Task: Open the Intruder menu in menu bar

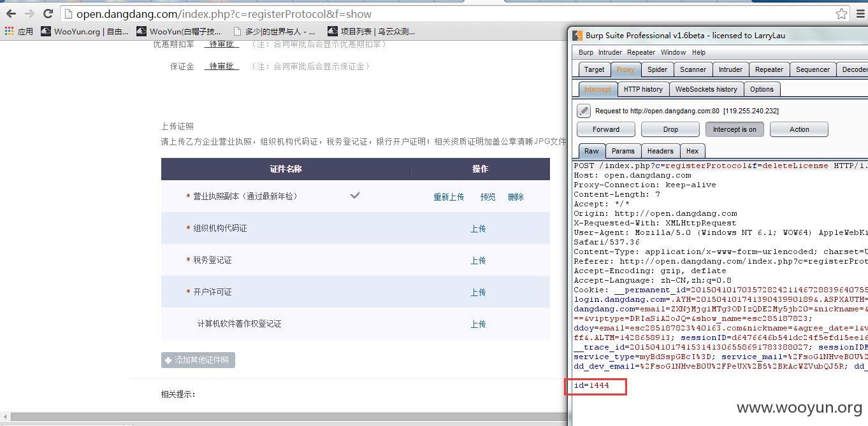Action: point(610,52)
